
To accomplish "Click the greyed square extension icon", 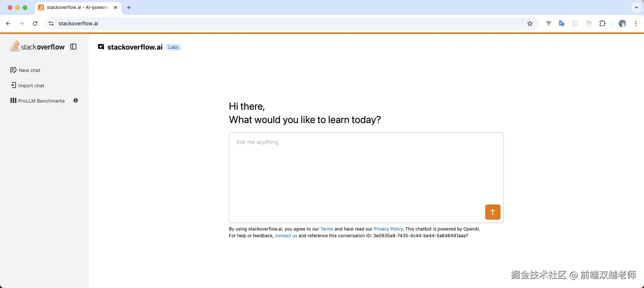I will (575, 24).
